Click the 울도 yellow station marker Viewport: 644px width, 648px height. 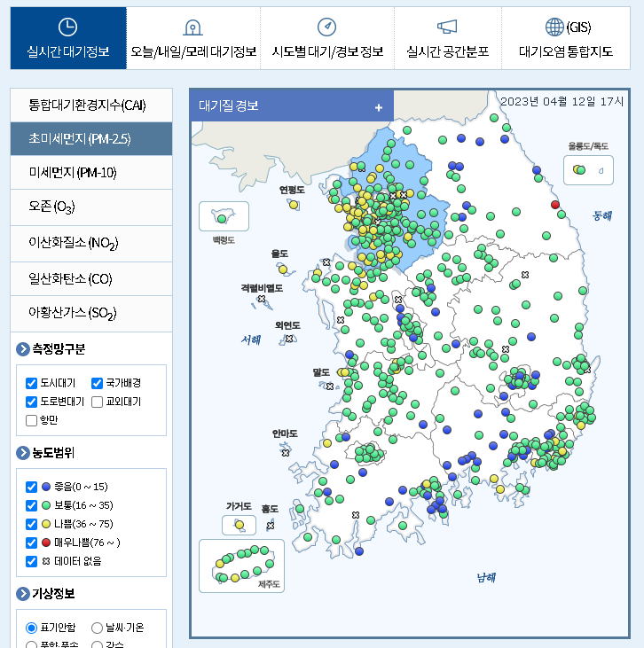click(x=283, y=269)
